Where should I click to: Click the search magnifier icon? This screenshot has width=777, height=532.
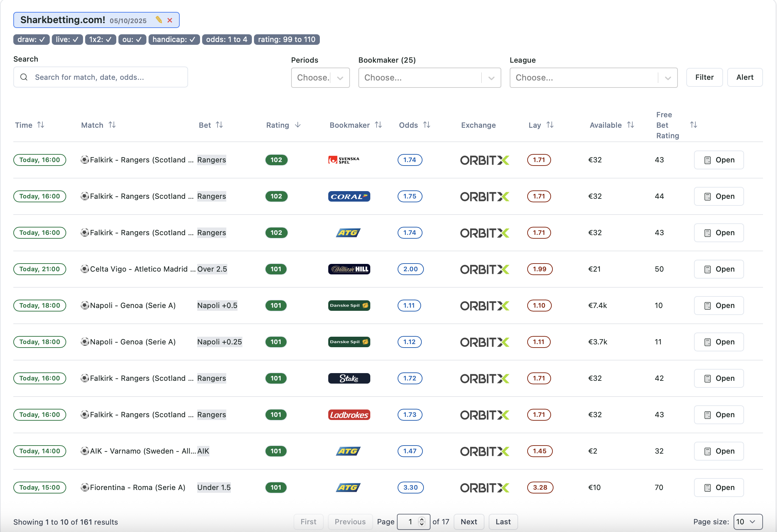pyautogui.click(x=24, y=77)
